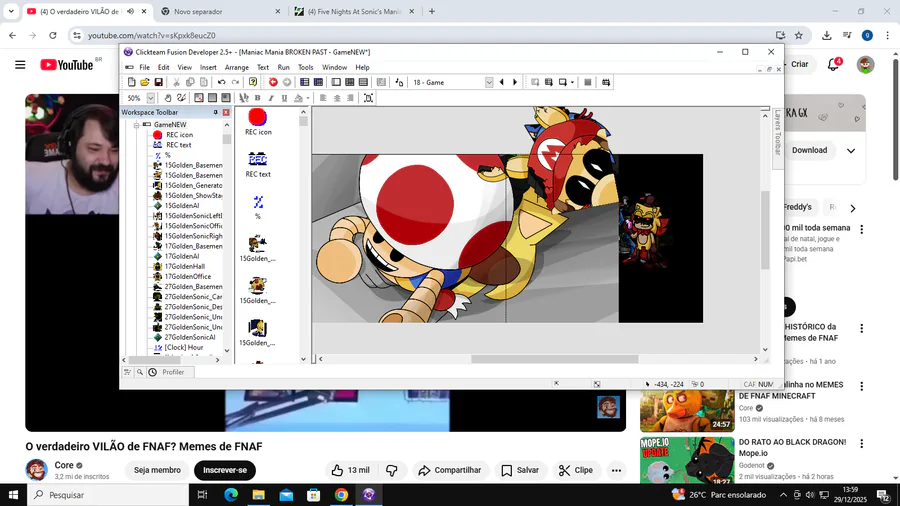Image resolution: width=900 pixels, height=506 pixels.
Task: Open the frame selector '18 - Game' dropdown
Action: tap(490, 82)
